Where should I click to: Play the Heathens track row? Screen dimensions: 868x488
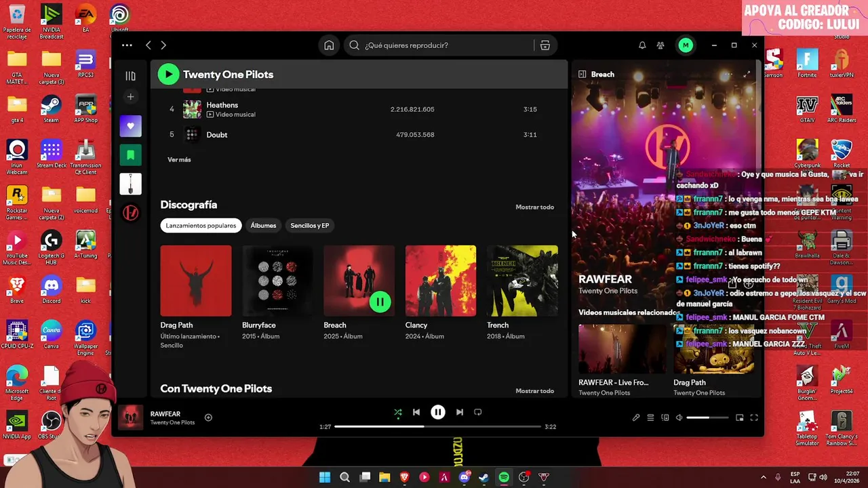(x=359, y=109)
